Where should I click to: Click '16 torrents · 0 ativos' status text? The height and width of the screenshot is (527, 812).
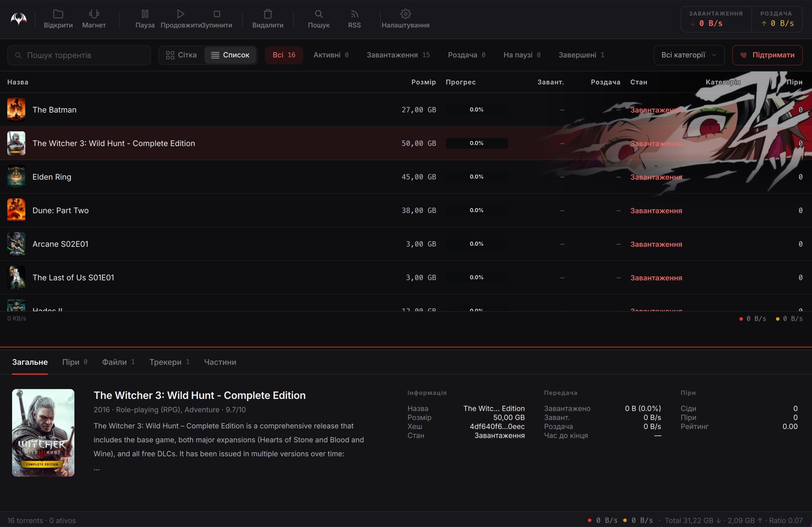[x=42, y=520]
